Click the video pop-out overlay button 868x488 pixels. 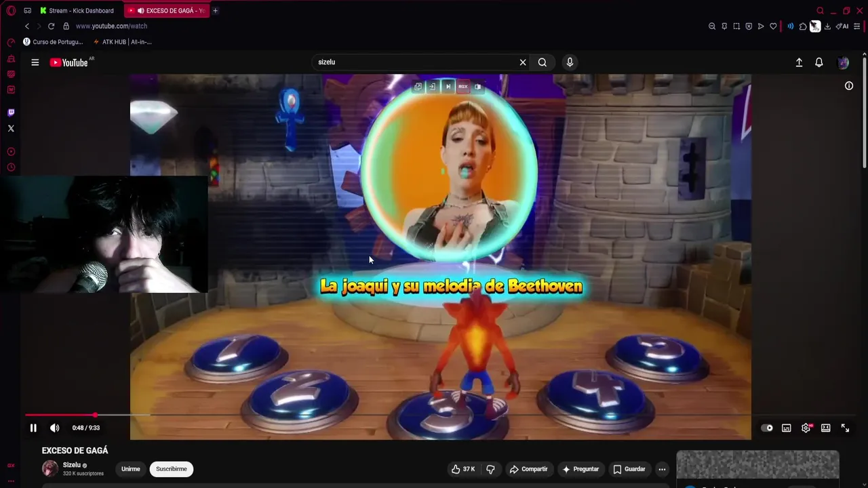click(418, 87)
